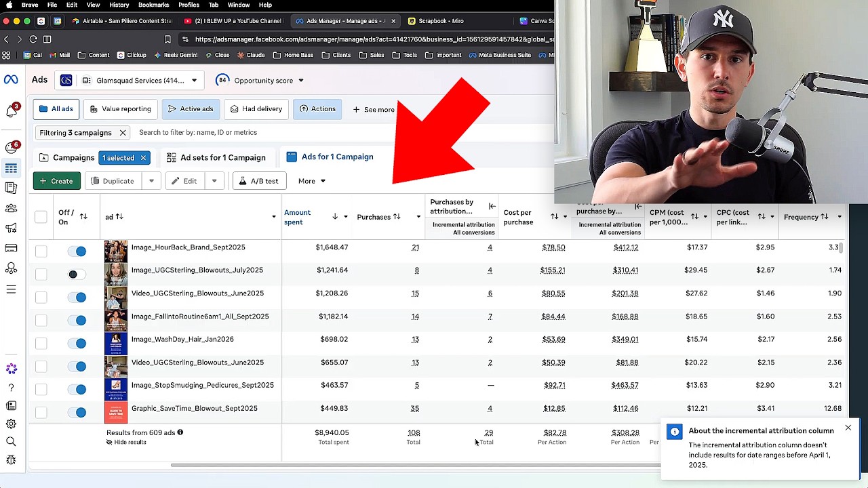Check the select-all ads header checkbox

pyautogui.click(x=41, y=217)
